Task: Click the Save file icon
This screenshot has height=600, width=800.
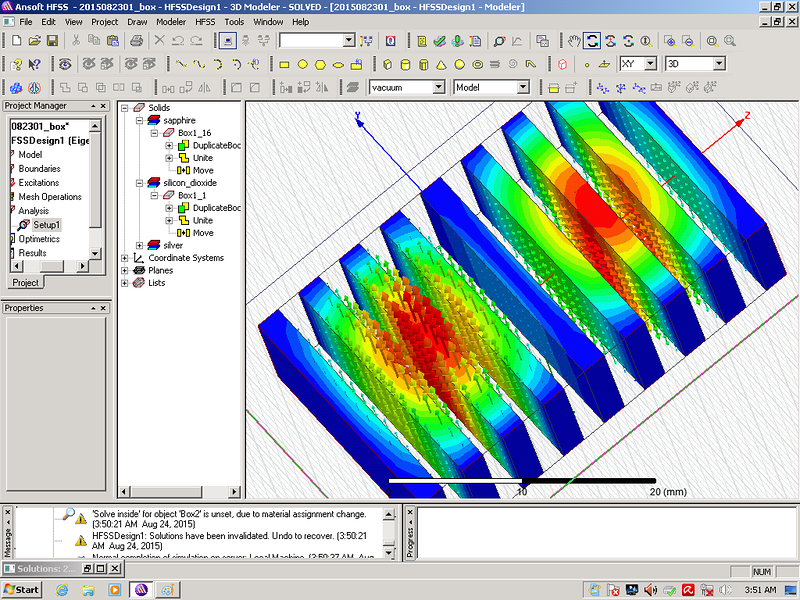Action: [x=52, y=41]
